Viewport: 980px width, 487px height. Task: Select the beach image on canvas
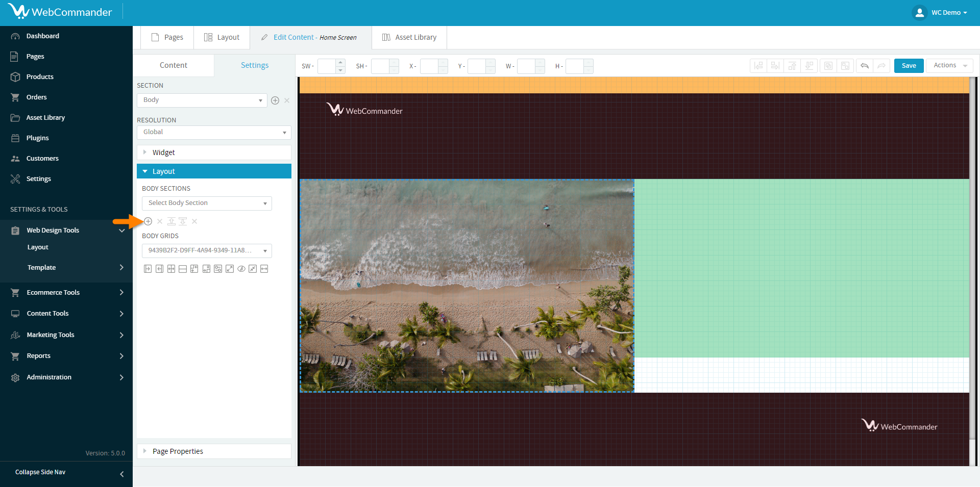point(467,286)
